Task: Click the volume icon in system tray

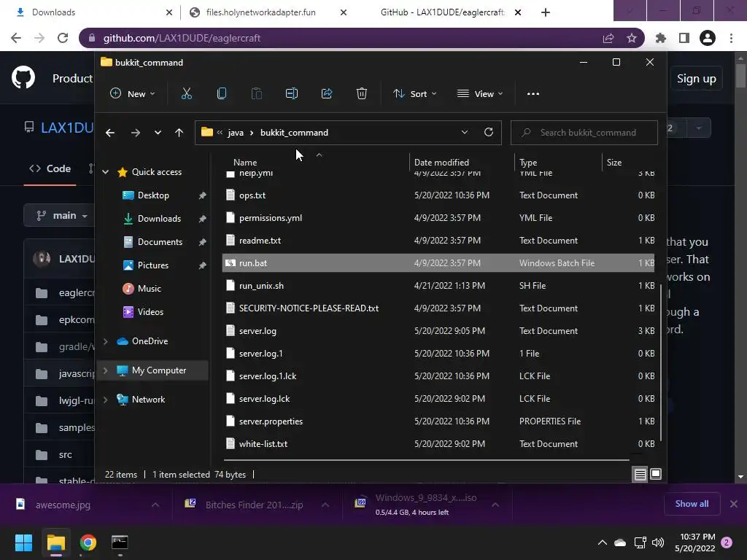Action: [659, 542]
